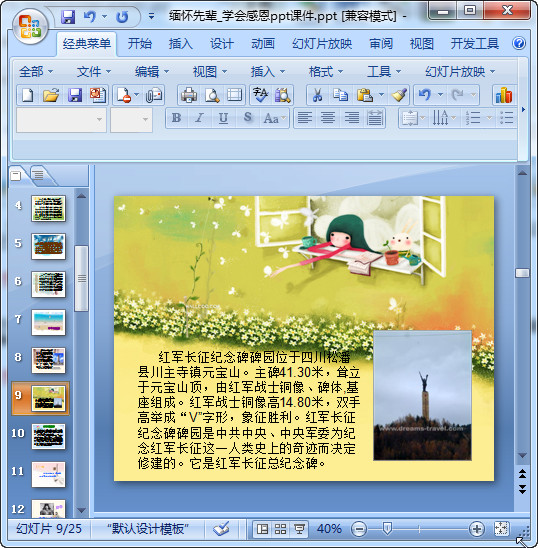Click the save icon in classic toolbar

75,95
